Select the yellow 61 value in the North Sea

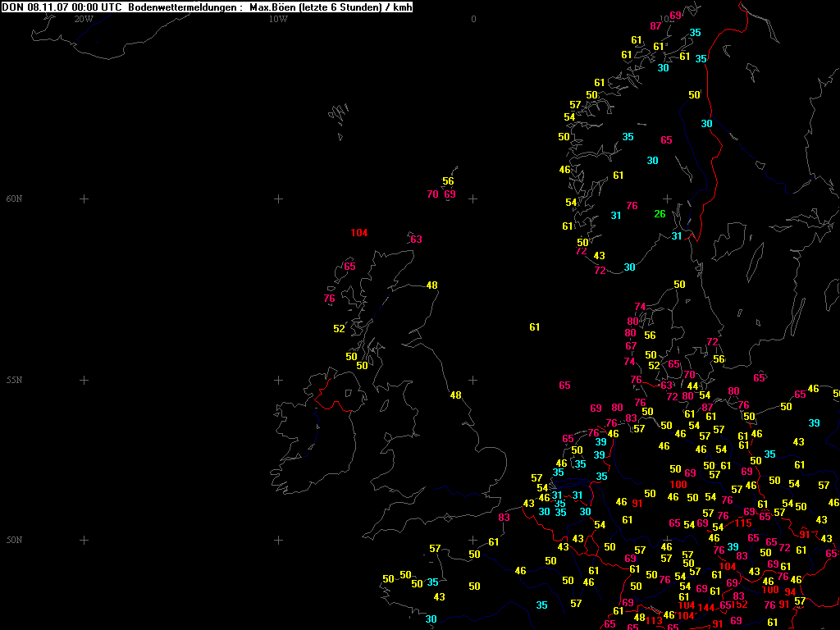[x=535, y=327]
